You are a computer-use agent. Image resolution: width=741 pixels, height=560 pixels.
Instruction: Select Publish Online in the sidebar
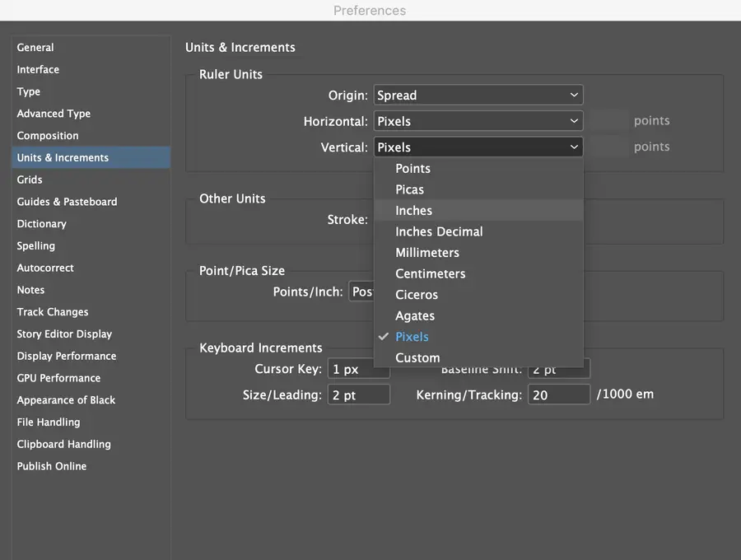(x=52, y=466)
